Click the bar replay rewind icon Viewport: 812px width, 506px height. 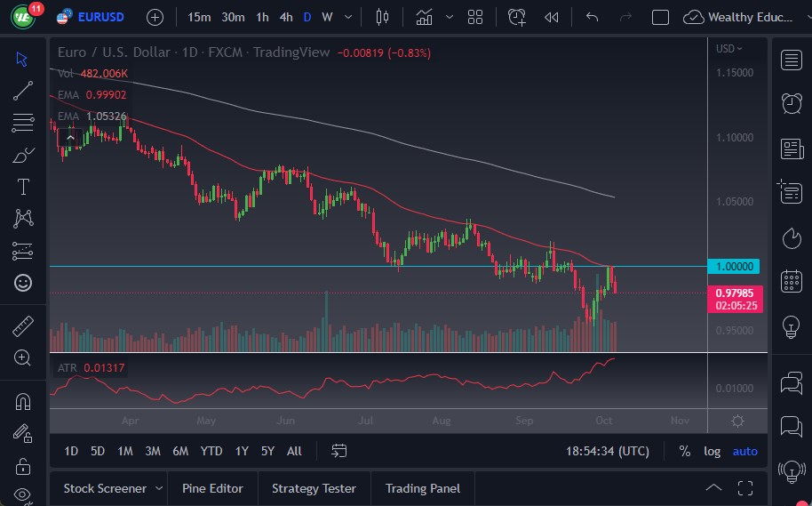pyautogui.click(x=552, y=17)
